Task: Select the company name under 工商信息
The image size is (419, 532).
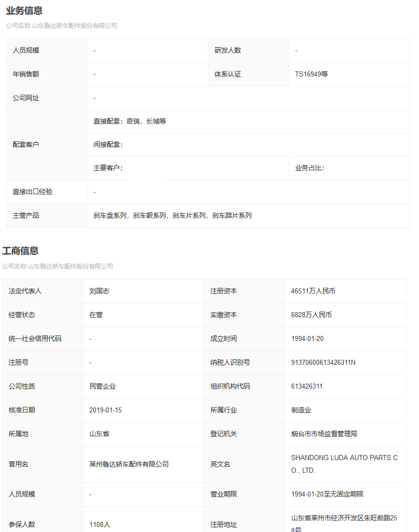Action: point(57,267)
